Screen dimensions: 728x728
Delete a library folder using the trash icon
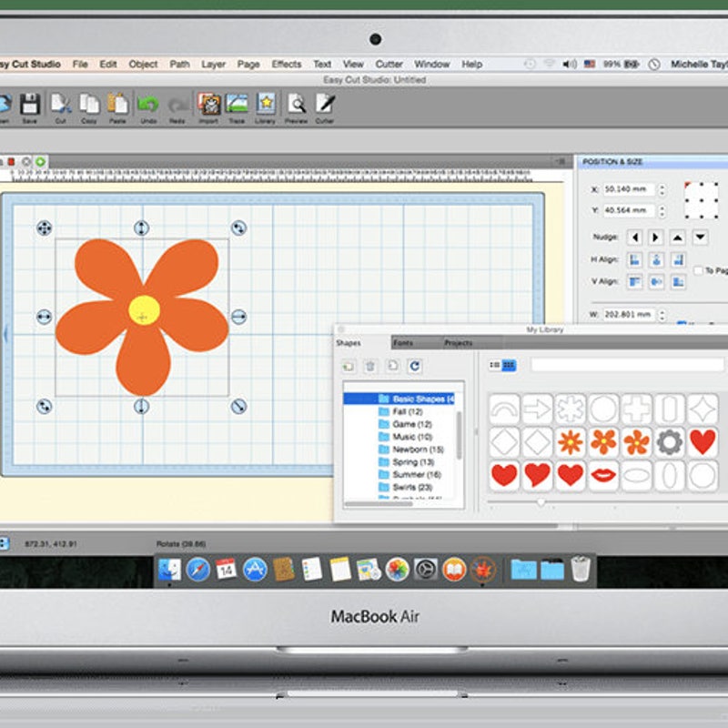pyautogui.click(x=369, y=365)
